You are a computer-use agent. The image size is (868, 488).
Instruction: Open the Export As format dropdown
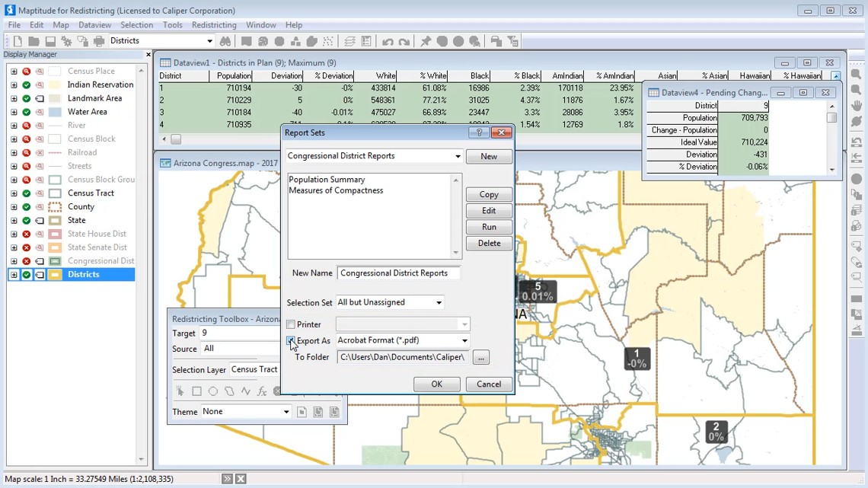coord(464,340)
